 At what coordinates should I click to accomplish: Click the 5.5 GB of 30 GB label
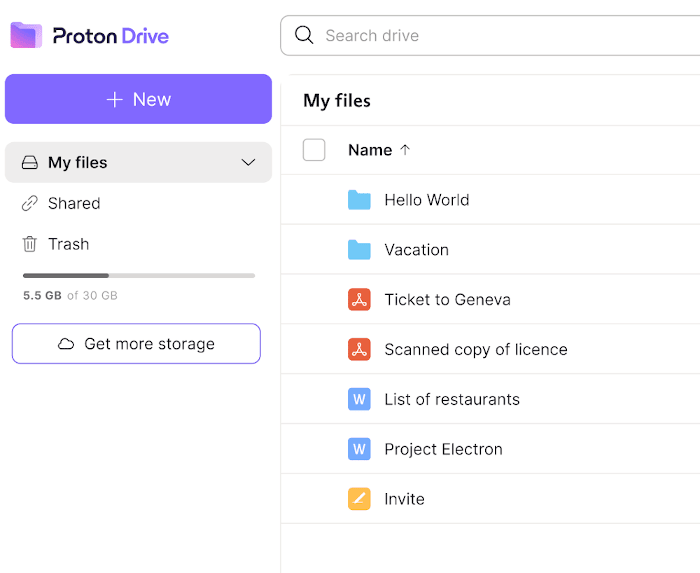[71, 295]
